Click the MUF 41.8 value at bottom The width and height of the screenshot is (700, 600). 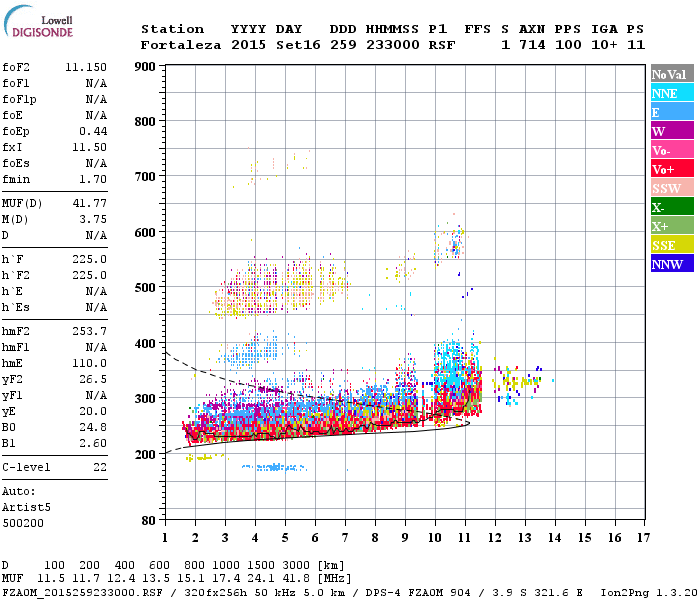coord(296,579)
